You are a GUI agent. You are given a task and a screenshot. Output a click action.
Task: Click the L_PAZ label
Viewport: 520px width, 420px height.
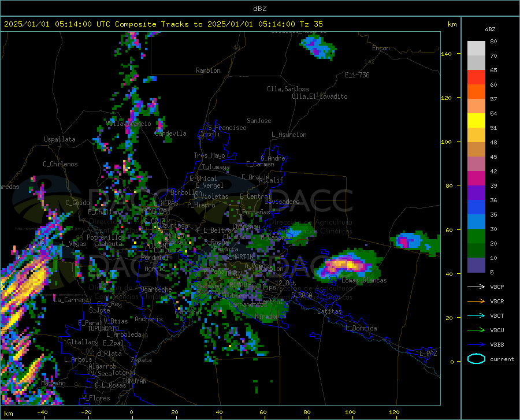428,354
